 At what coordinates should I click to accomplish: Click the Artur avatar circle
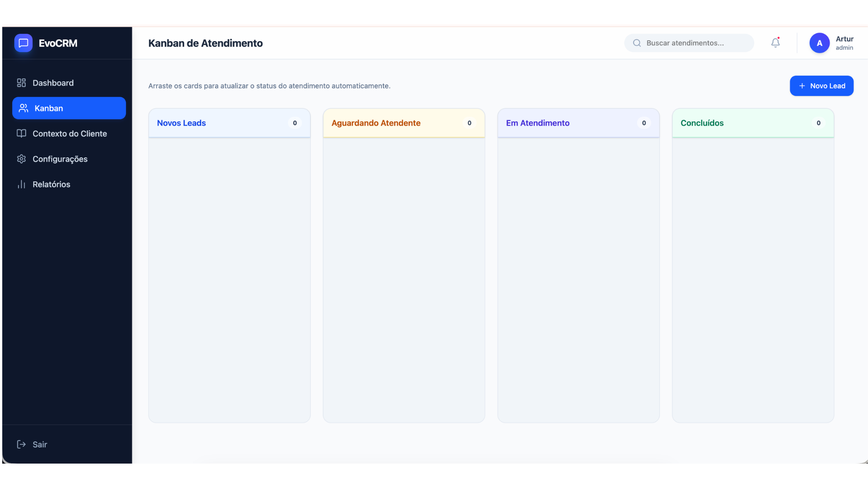coord(819,43)
